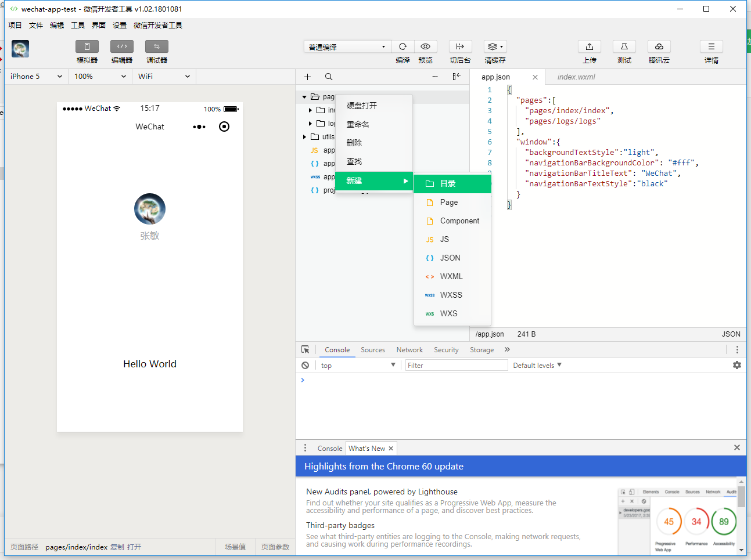Switch to the Sources tab

(373, 349)
